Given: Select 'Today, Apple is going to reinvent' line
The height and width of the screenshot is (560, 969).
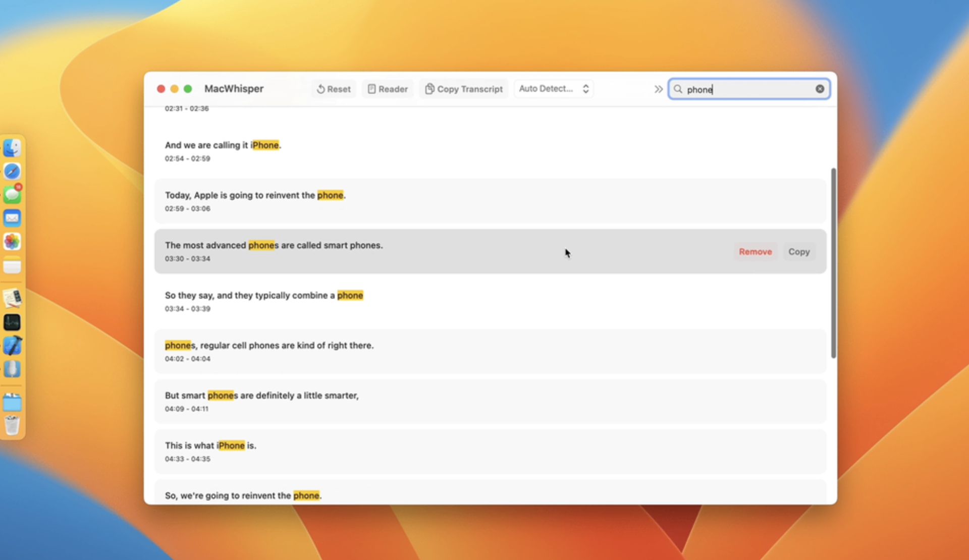Looking at the screenshot, I should [x=490, y=201].
